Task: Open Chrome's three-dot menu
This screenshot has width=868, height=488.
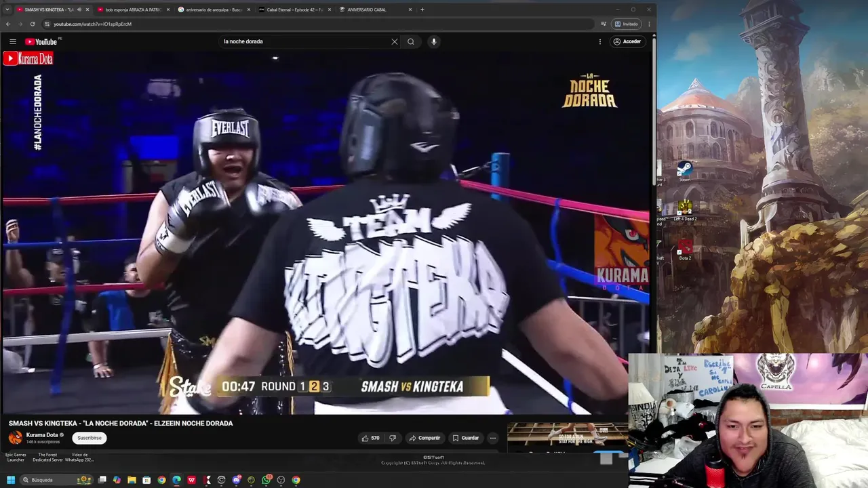Action: [649, 24]
